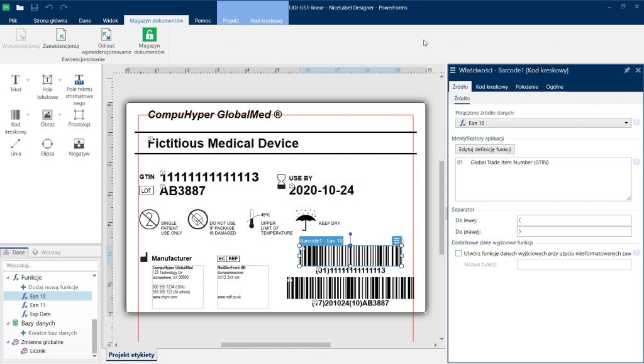Select the Fictitious Medical Device text object
This screenshot has width=644, height=364.
(223, 143)
